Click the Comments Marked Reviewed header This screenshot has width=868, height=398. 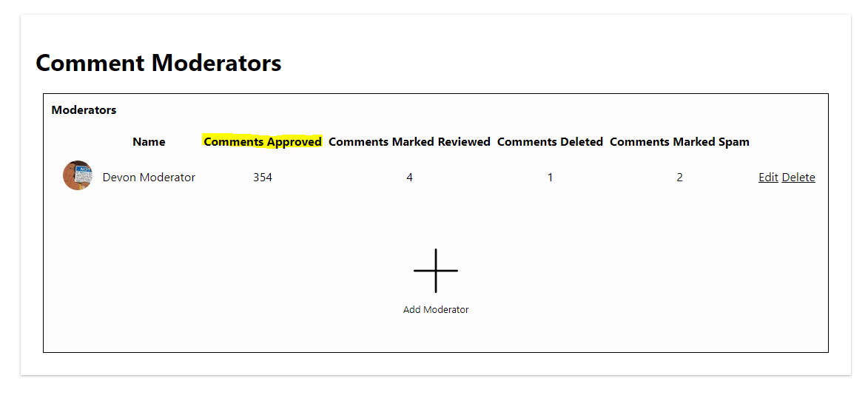tap(409, 142)
